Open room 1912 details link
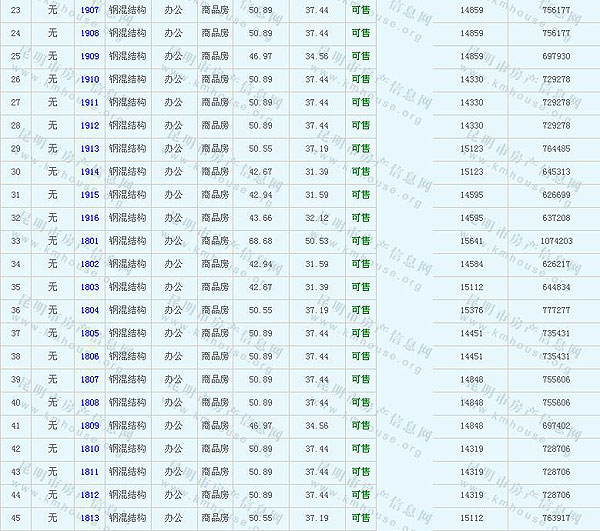 click(x=89, y=125)
